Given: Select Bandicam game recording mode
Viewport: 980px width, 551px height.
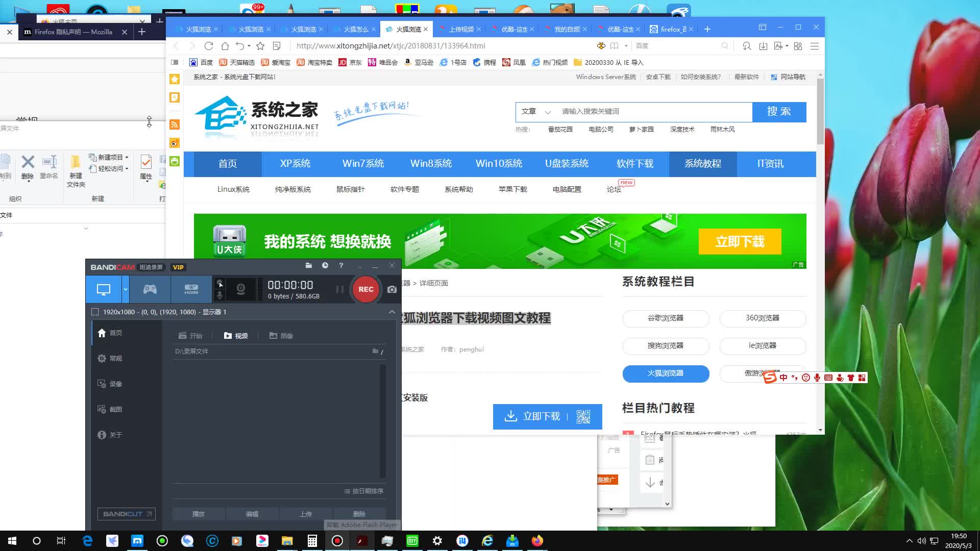Looking at the screenshot, I should point(150,289).
